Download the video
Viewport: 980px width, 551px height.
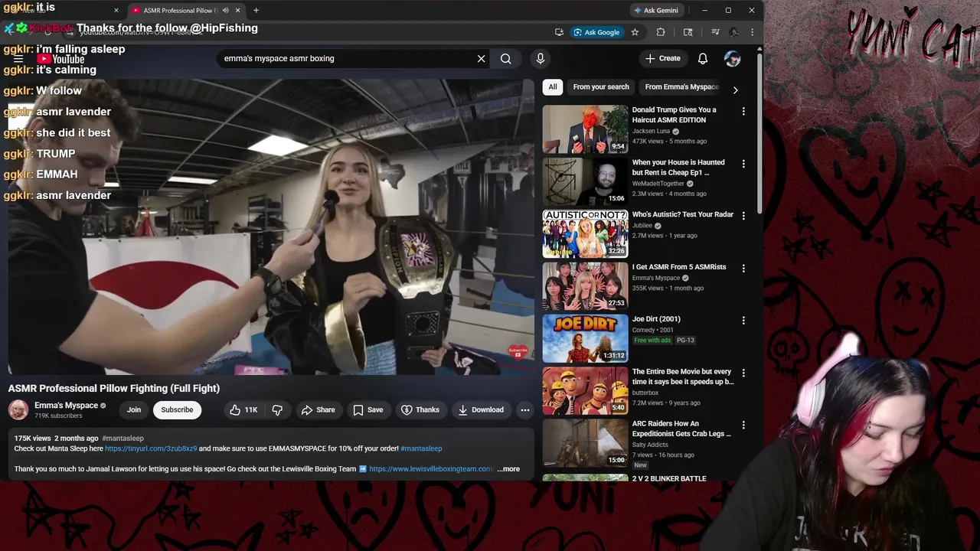[x=481, y=410]
